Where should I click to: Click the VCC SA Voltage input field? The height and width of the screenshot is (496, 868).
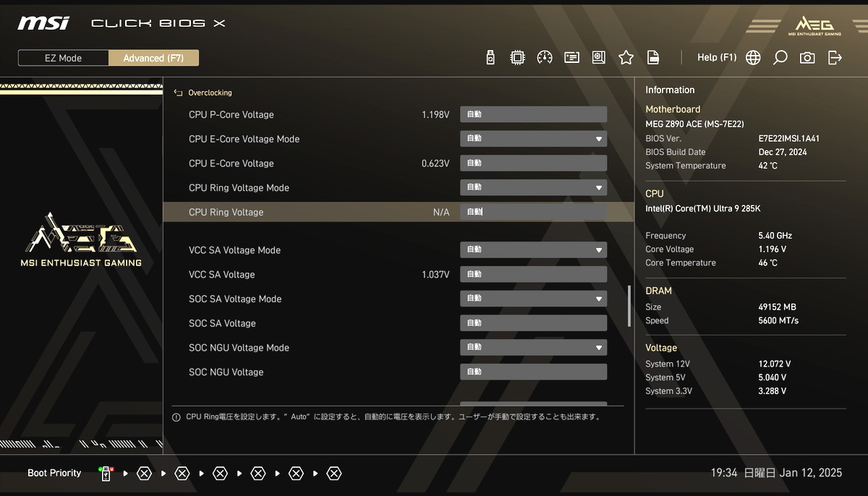pos(533,275)
